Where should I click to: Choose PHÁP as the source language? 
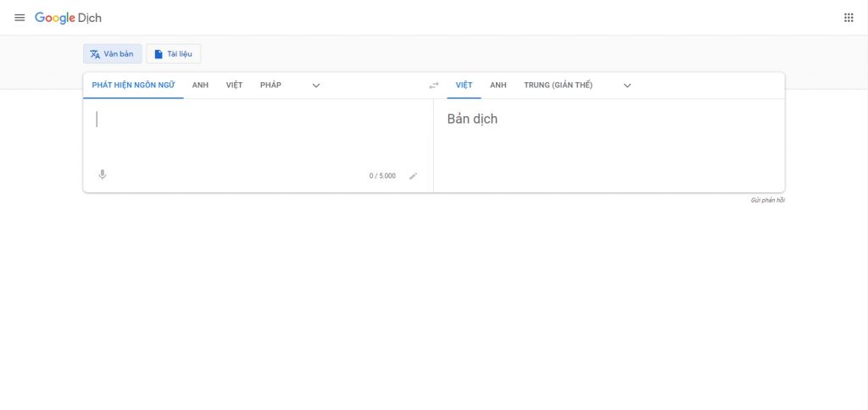[270, 86]
